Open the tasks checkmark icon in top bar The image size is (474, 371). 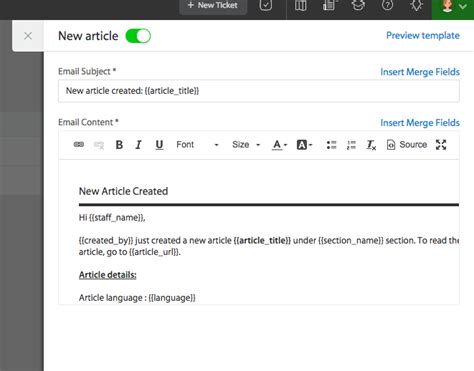(x=266, y=5)
